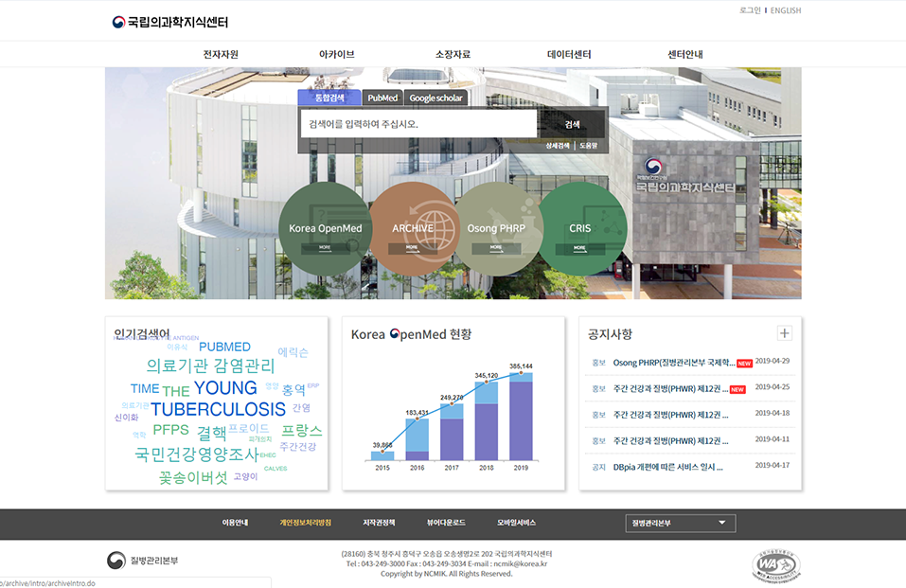
Task: Click the 385,144 value label on the chart
Action: pyautogui.click(x=522, y=366)
